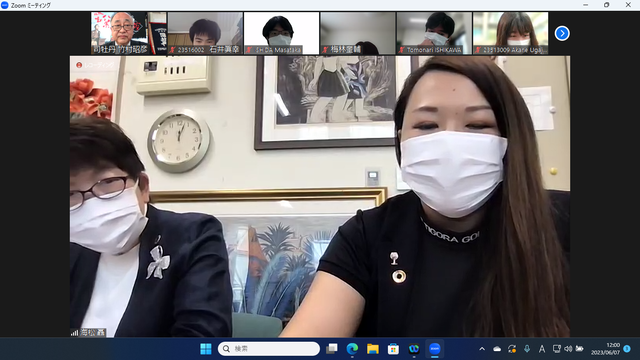Click muted microphone icon on 23513009 Akane thumbnail
The height and width of the screenshot is (360, 640).
[x=478, y=50]
